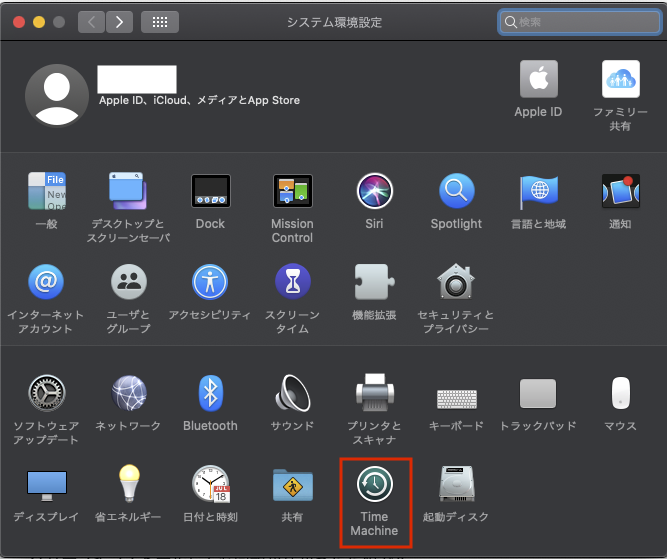The image size is (667, 559).
Task: Open セキュリティとプライバシー preferences
Action: (x=456, y=282)
